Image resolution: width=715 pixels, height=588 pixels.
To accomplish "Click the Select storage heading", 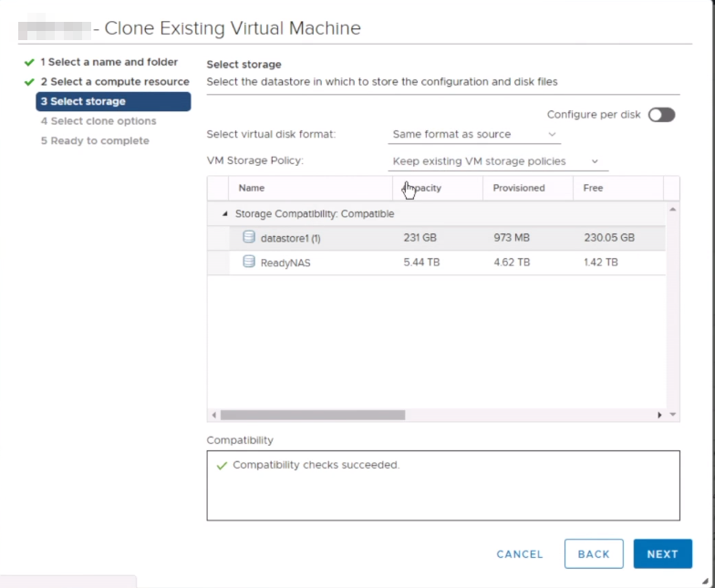I will (x=244, y=64).
